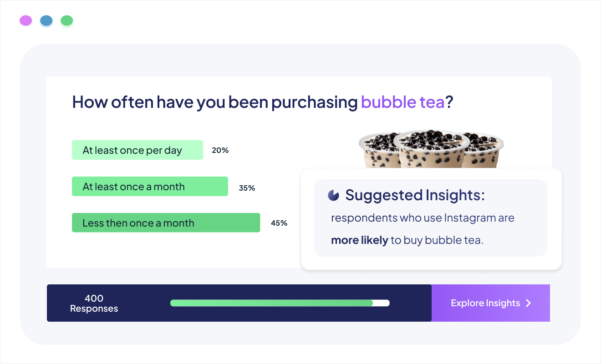Click the Suggested Insights heading
This screenshot has width=601, height=364.
[x=415, y=195]
